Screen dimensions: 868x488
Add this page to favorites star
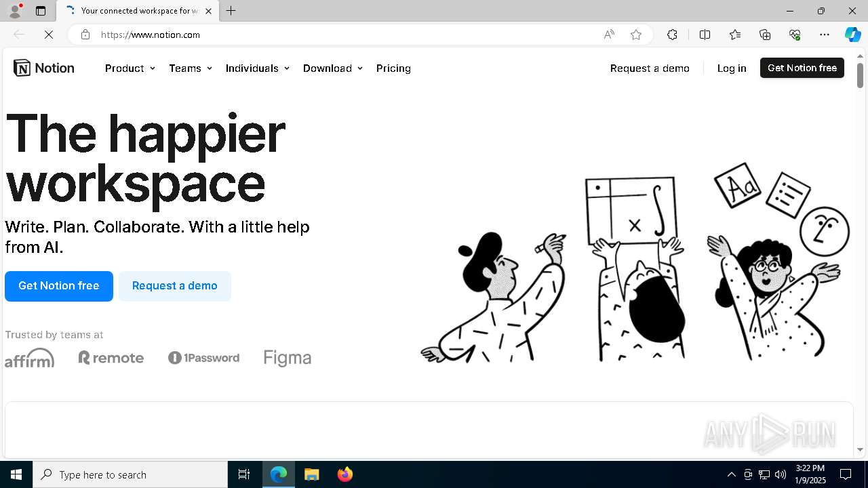coord(636,35)
